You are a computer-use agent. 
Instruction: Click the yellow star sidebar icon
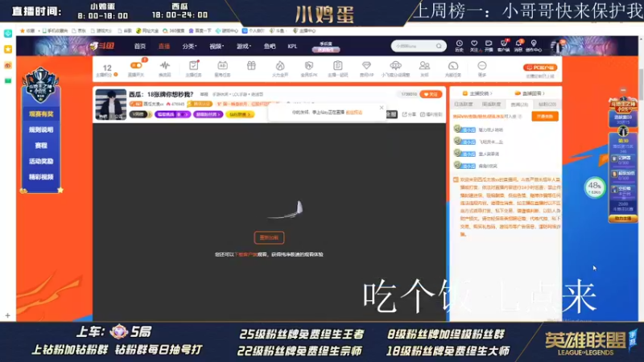click(8, 49)
